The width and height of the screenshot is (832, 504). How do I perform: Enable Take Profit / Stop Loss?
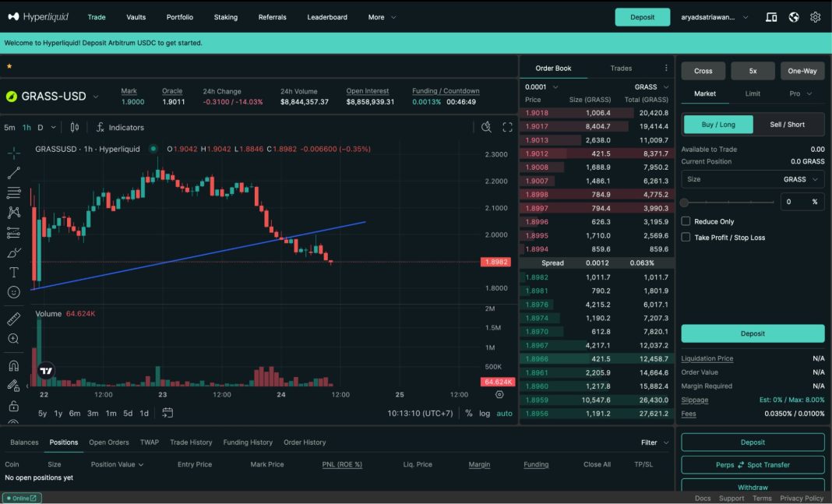[685, 237]
